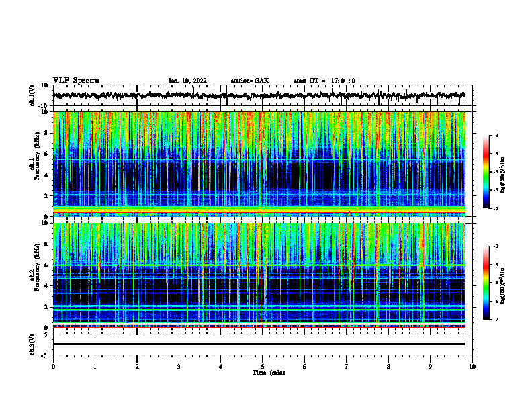532x411 pixels.
Task: Click tick label "10" on the Time axis
Action: [x=472, y=367]
